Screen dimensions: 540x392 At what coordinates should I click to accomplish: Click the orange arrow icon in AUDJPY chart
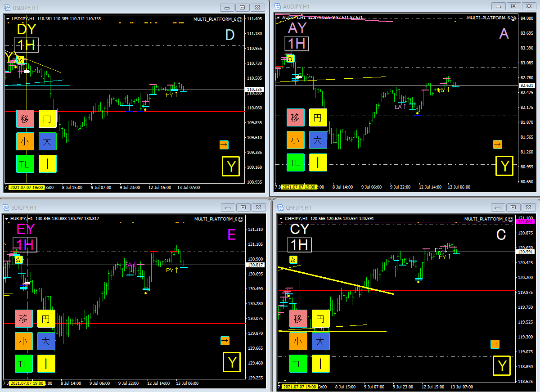click(x=497, y=144)
